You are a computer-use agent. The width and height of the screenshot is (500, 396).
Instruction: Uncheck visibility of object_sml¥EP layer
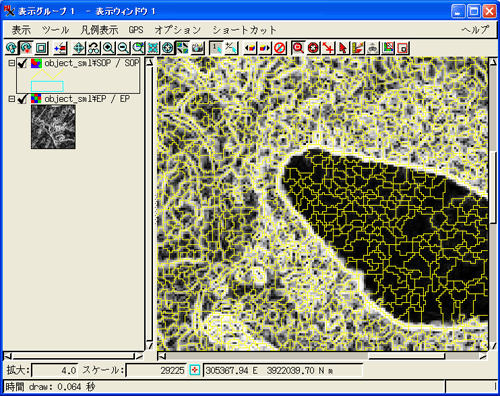point(22,99)
